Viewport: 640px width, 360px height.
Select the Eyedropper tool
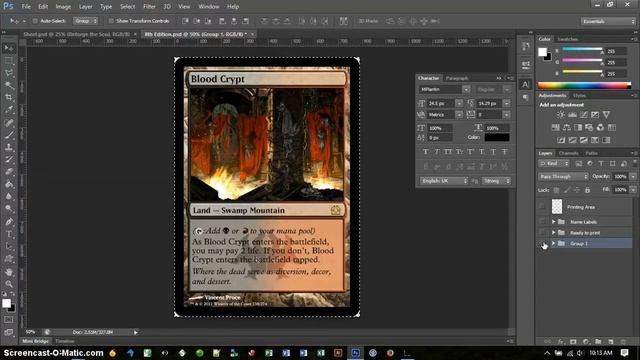click(x=9, y=109)
